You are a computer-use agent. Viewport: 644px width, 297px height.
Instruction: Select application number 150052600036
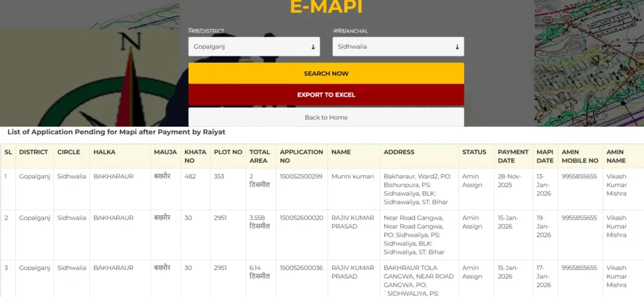[301, 268]
